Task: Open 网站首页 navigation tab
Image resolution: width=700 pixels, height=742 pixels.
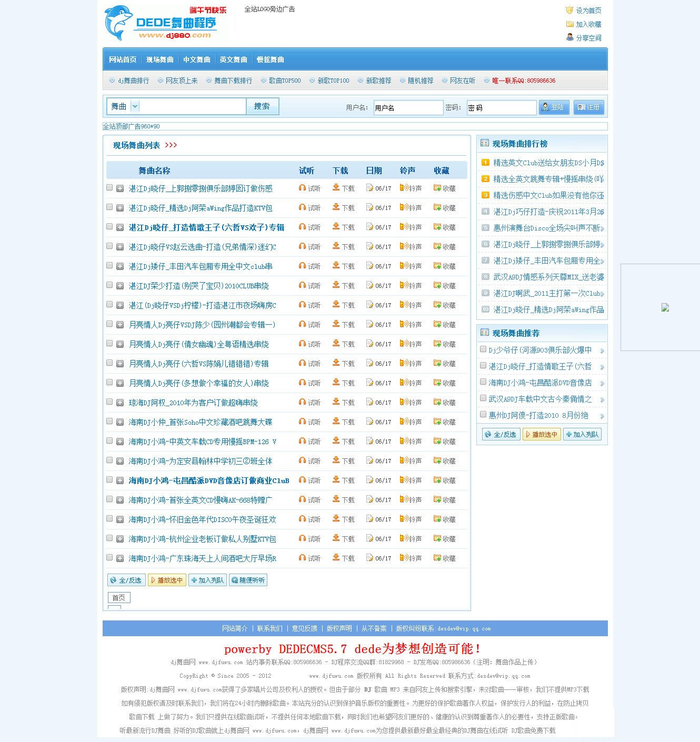Action: 123,59
